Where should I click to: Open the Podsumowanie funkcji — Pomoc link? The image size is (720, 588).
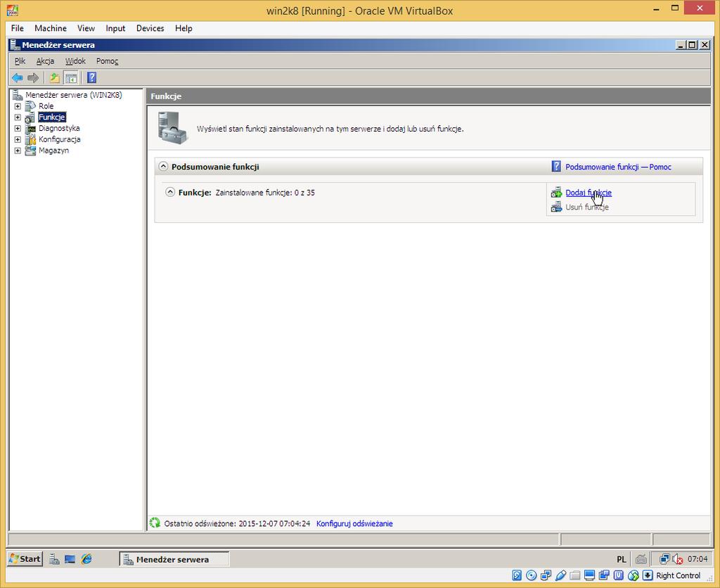tap(618, 167)
